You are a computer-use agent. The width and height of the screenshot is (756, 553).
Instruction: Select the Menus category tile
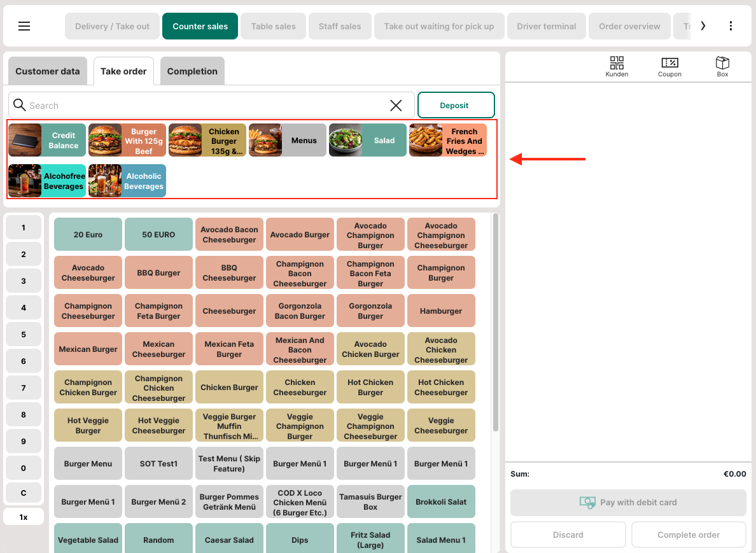[288, 140]
